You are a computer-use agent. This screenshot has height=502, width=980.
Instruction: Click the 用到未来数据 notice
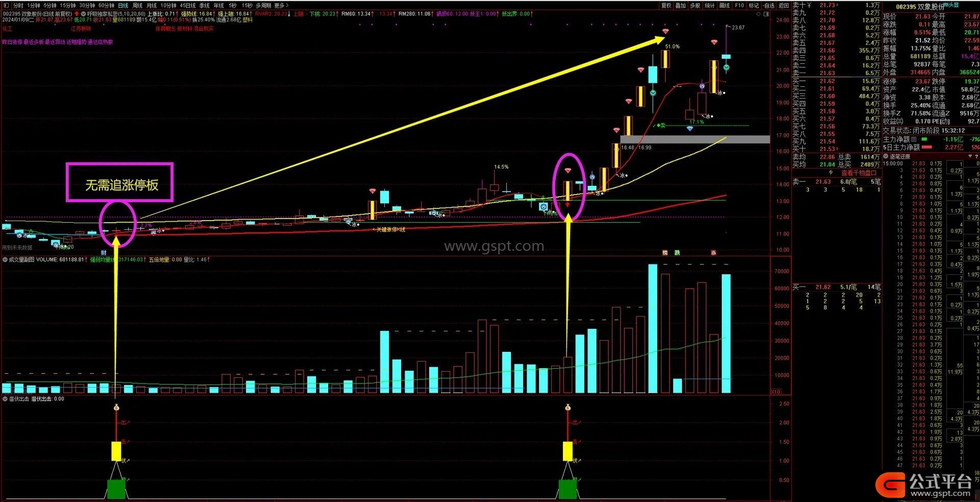(17, 247)
